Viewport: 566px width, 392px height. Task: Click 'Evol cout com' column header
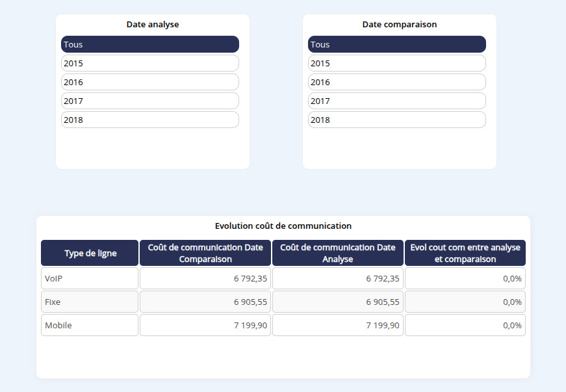click(x=465, y=253)
